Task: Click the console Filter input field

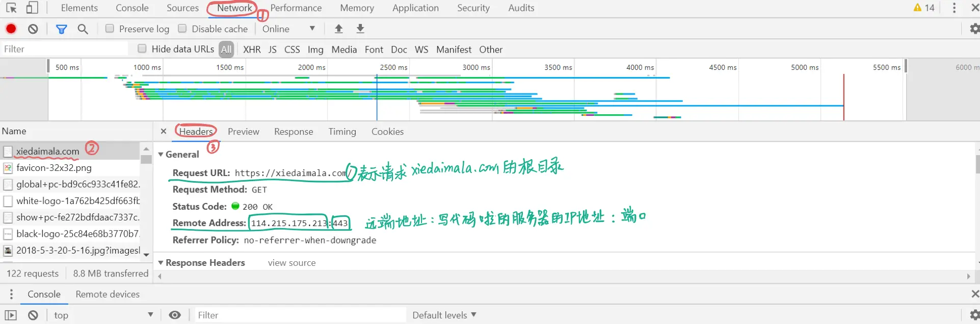Action: (x=301, y=315)
